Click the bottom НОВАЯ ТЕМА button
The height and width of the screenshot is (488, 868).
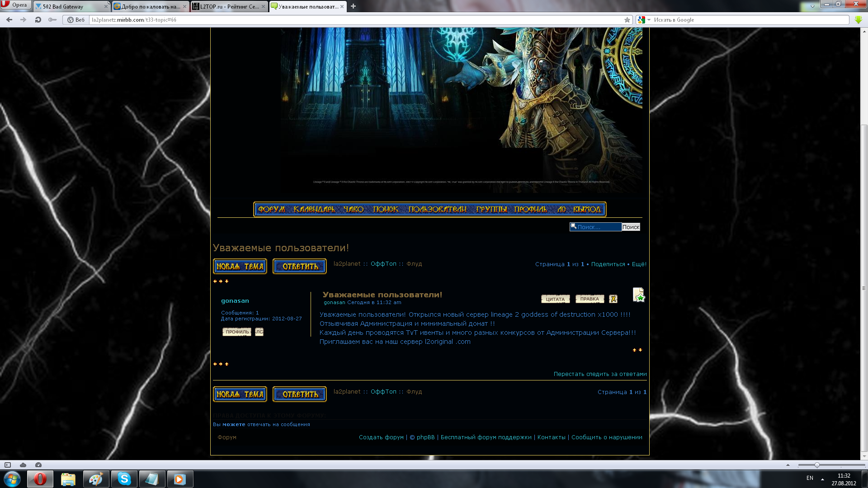coord(240,394)
